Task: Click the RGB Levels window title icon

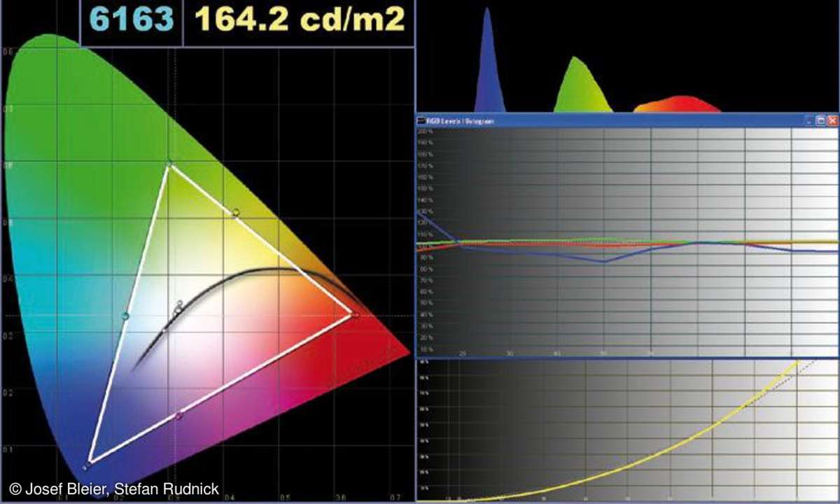Action: click(x=421, y=121)
